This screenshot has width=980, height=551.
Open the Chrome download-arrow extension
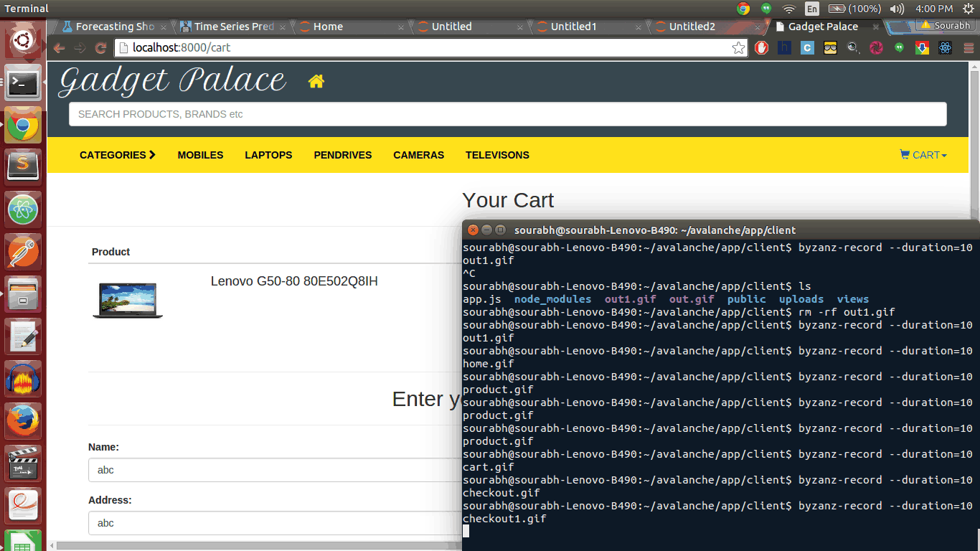coord(922,48)
